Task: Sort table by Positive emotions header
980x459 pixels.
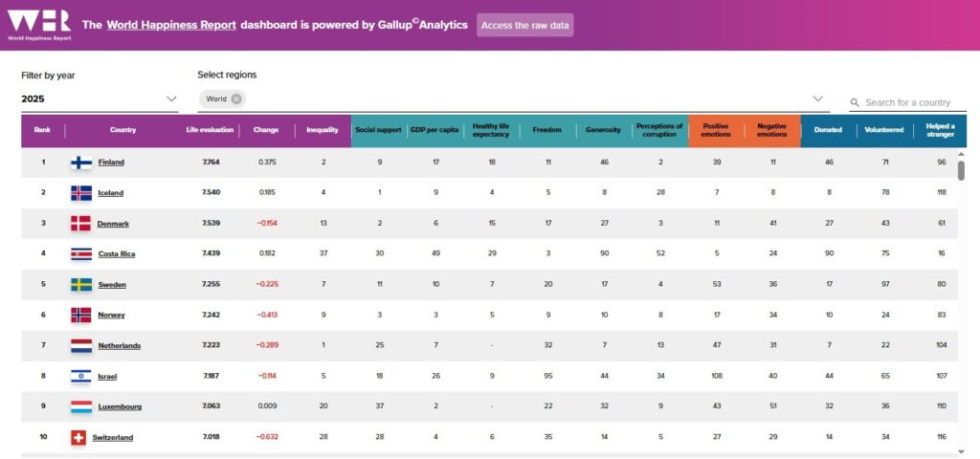Action: (x=716, y=130)
